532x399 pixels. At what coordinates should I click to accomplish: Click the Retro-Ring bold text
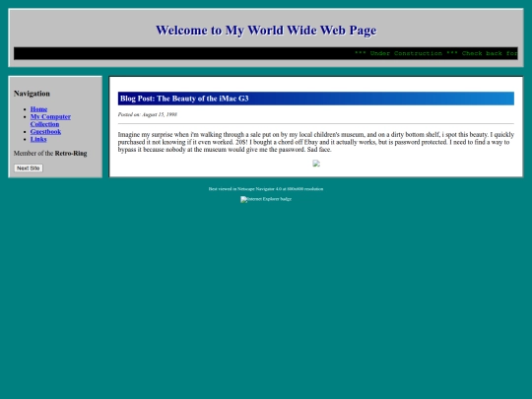point(71,154)
